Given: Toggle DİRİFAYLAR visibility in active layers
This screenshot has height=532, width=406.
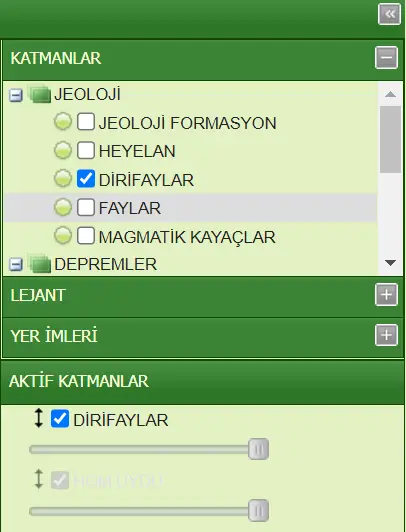Looking at the screenshot, I should [x=60, y=418].
